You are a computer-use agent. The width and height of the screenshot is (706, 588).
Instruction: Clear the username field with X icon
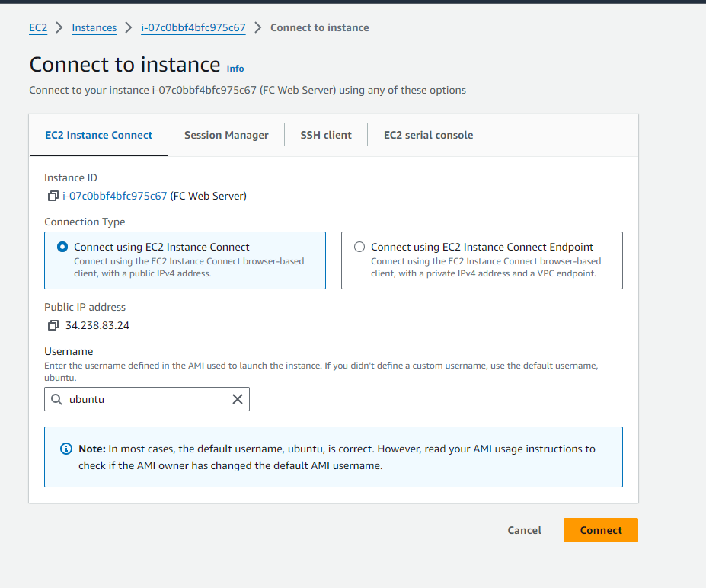[238, 399]
